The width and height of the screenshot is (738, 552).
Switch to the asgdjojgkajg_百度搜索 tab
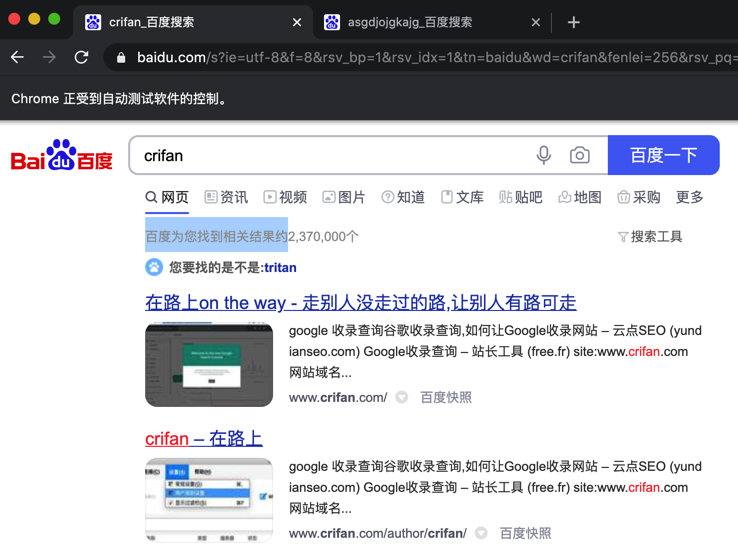[432, 22]
